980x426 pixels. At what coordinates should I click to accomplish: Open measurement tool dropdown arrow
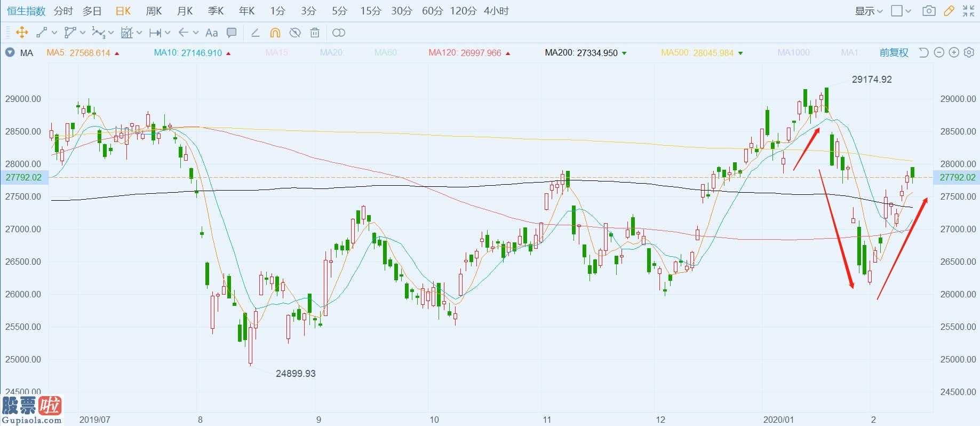139,33
